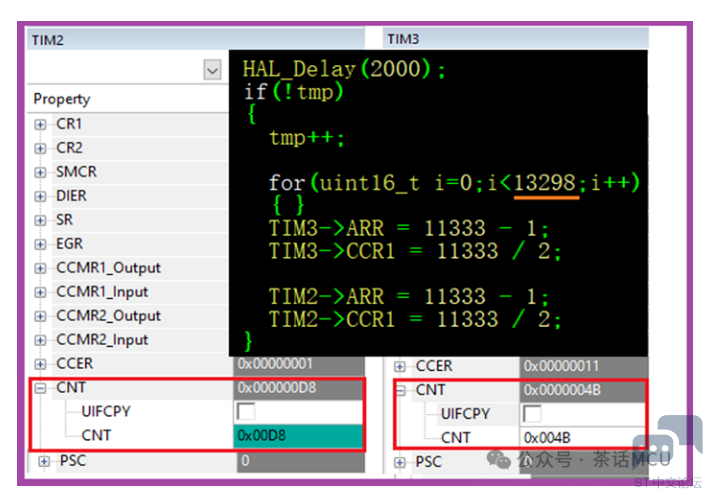This screenshot has width=711, height=498.
Task: Open the TIM2 panel dropdown arrow
Action: click(x=212, y=70)
